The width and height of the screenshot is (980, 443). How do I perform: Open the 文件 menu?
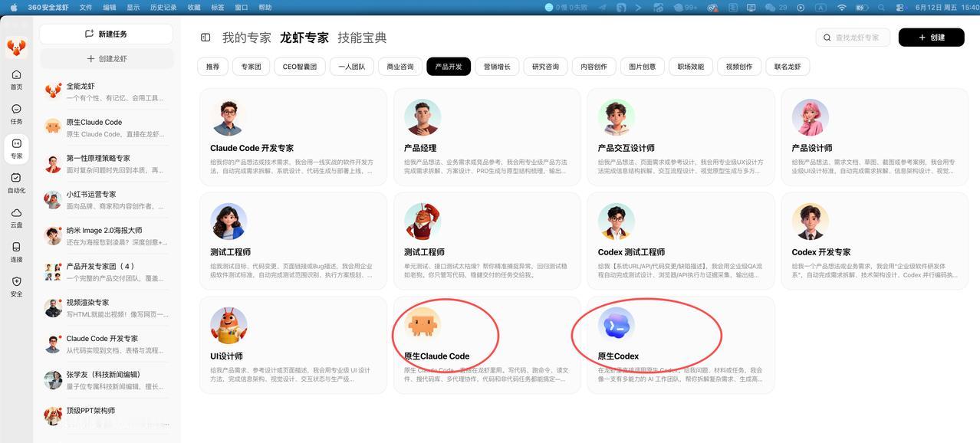[x=86, y=7]
